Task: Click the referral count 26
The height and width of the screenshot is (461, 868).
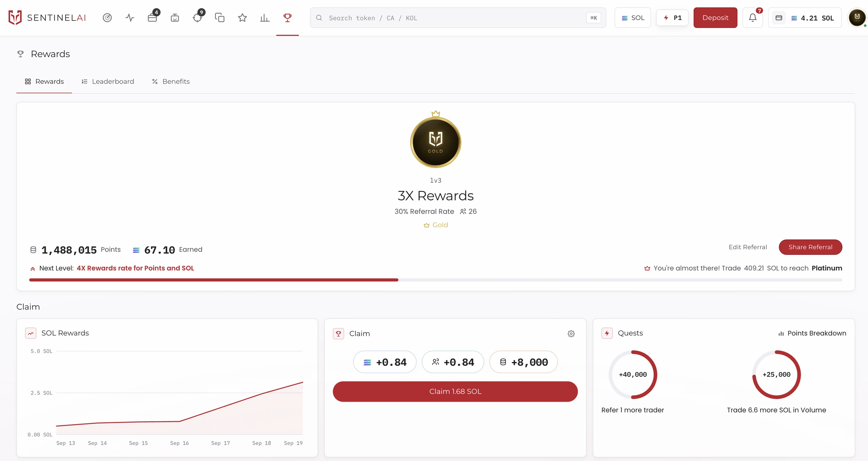Action: coord(468,211)
